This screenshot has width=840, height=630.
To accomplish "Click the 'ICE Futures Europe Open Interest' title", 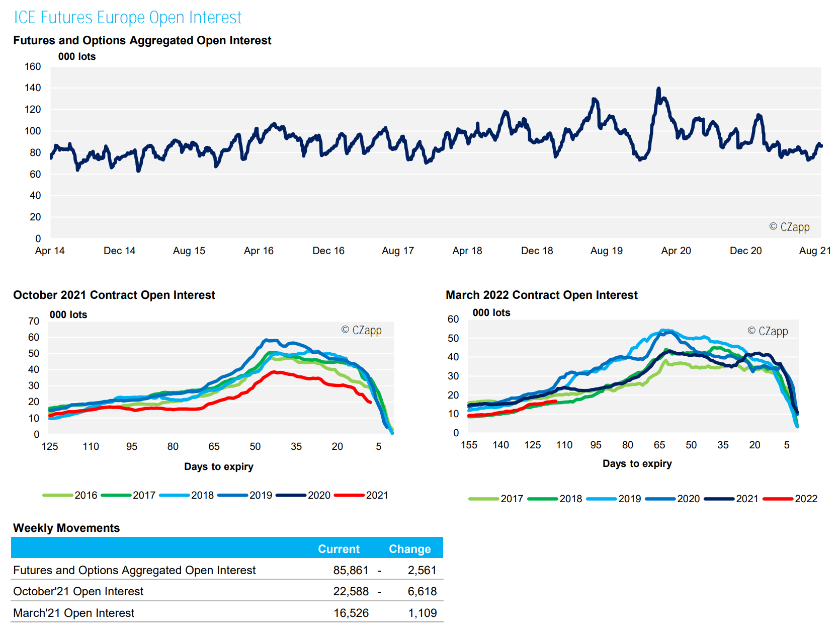I will click(128, 18).
